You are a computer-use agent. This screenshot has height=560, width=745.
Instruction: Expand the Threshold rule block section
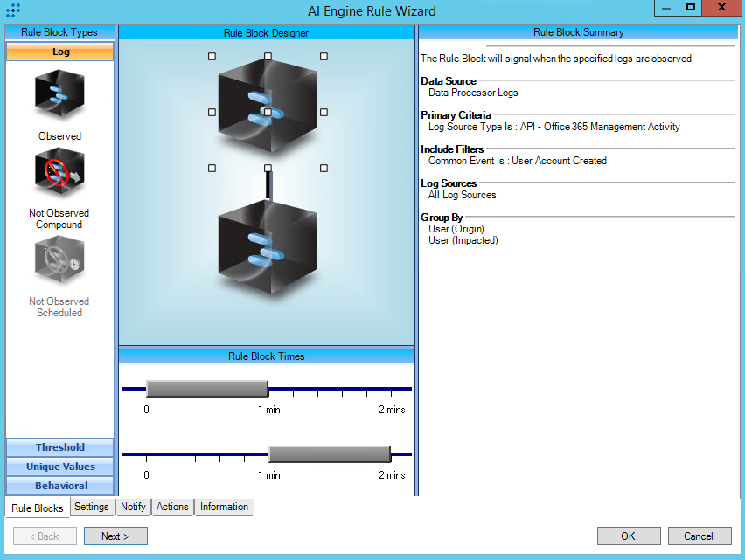[x=60, y=447]
